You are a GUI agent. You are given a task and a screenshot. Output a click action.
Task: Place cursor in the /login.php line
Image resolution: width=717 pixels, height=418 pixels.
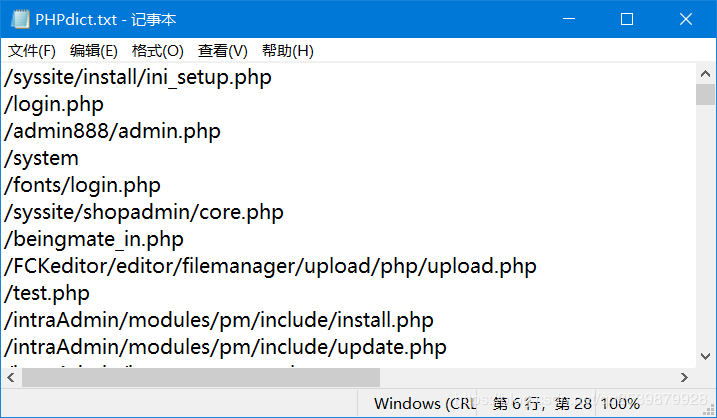[55, 104]
